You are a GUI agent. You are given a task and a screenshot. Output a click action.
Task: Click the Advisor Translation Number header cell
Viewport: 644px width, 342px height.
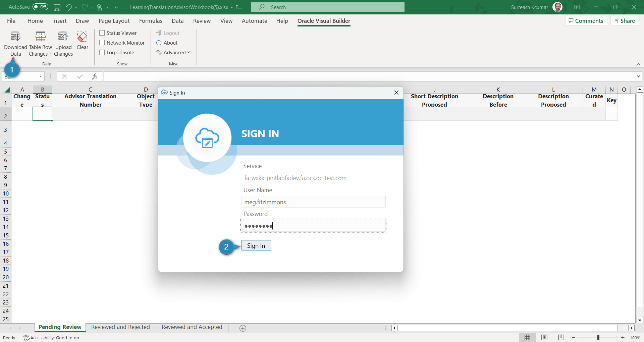pos(90,100)
